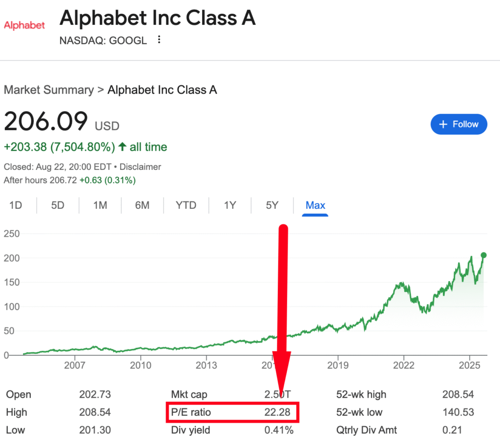Click the Div yield row
500x448 pixels.
(232, 430)
